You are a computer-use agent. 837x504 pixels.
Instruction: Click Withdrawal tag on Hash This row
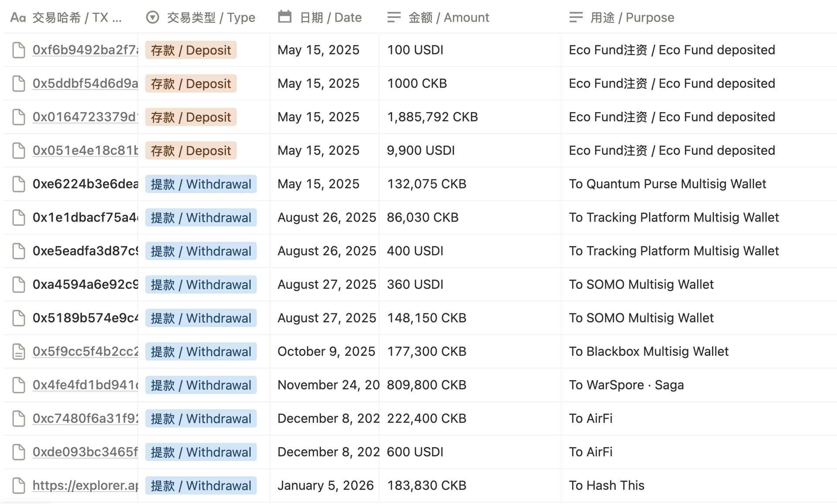point(201,485)
